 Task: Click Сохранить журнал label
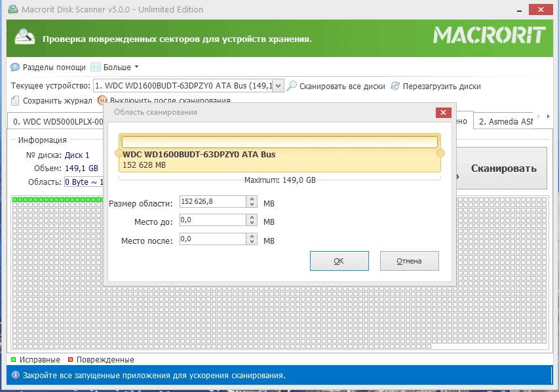pyautogui.click(x=58, y=101)
